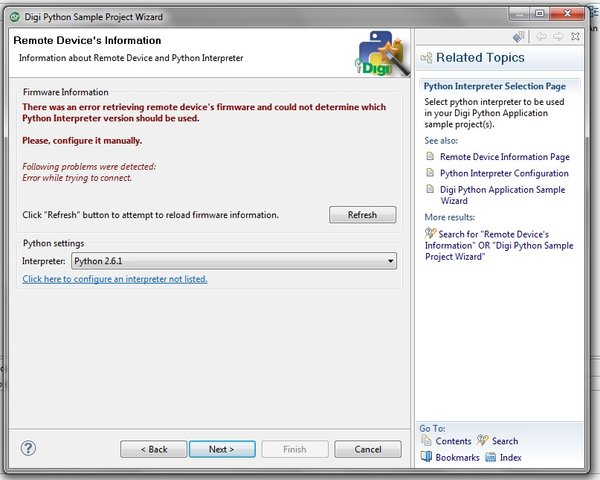Click the Refresh button
The width and height of the screenshot is (600, 480).
tap(362, 215)
